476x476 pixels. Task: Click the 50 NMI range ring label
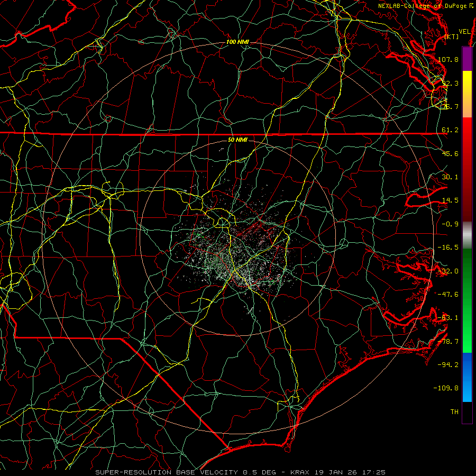pyautogui.click(x=237, y=140)
